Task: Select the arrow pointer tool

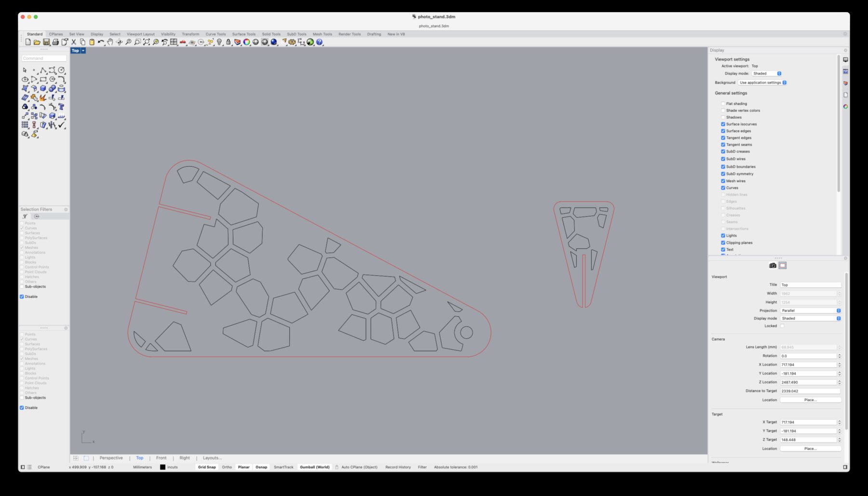Action: pyautogui.click(x=25, y=70)
